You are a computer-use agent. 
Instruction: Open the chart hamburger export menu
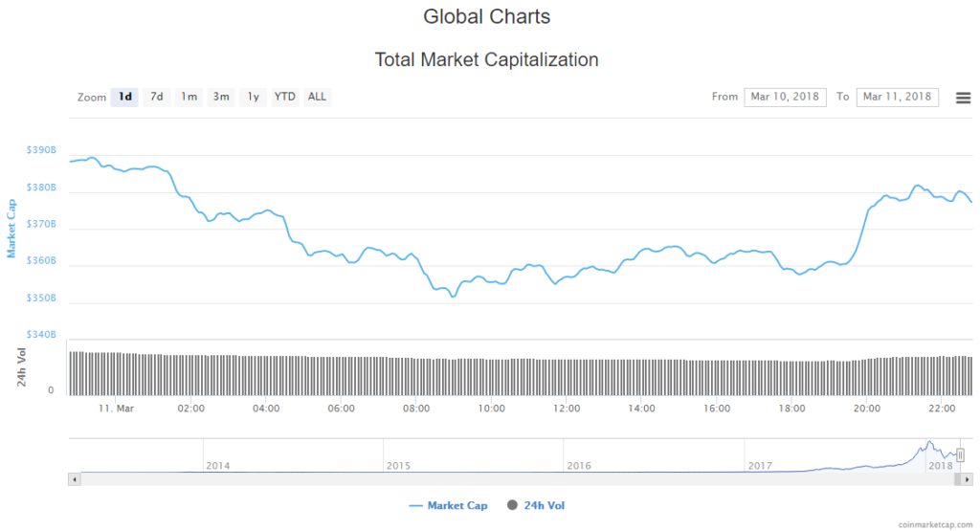pos(963,98)
